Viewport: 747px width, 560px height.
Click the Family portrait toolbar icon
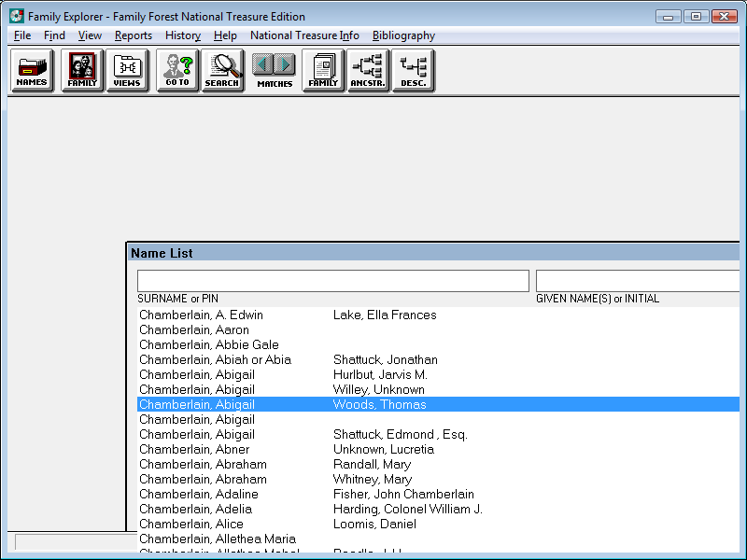pos(82,71)
